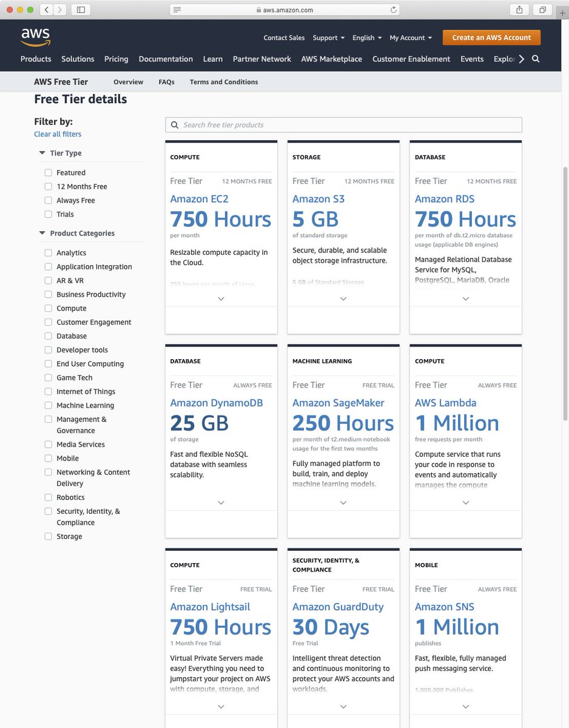Open the Documentation menu item
Viewport: 569px width, 728px height.
[166, 59]
